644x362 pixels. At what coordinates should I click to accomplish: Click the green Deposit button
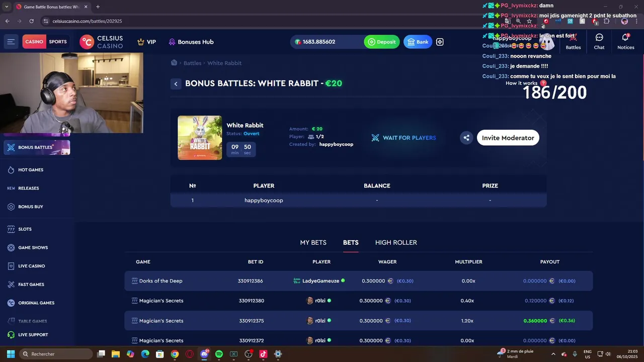coord(382,42)
